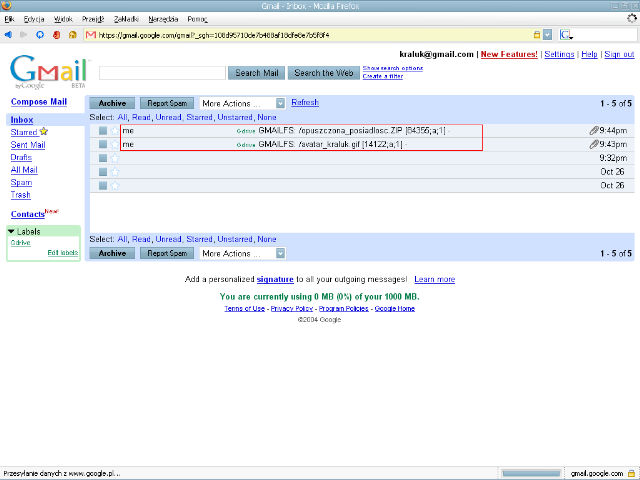The width and height of the screenshot is (640, 480).
Task: Select checkbox for avatar_kraluk.gif message
Action: pyautogui.click(x=103, y=144)
